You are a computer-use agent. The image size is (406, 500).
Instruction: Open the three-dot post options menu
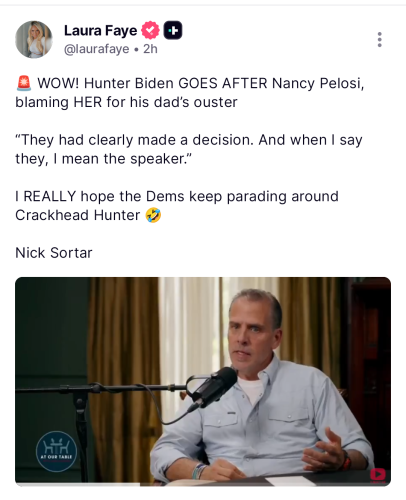tap(379, 40)
